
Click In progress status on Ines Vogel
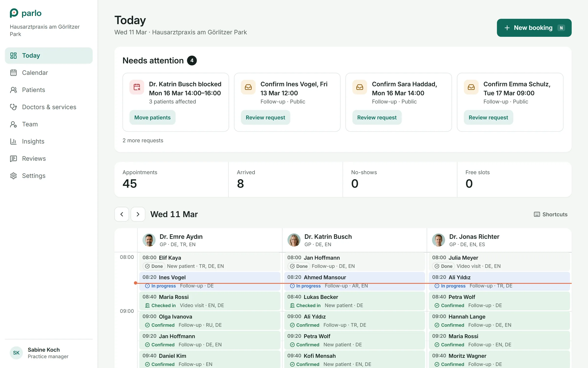coord(160,286)
